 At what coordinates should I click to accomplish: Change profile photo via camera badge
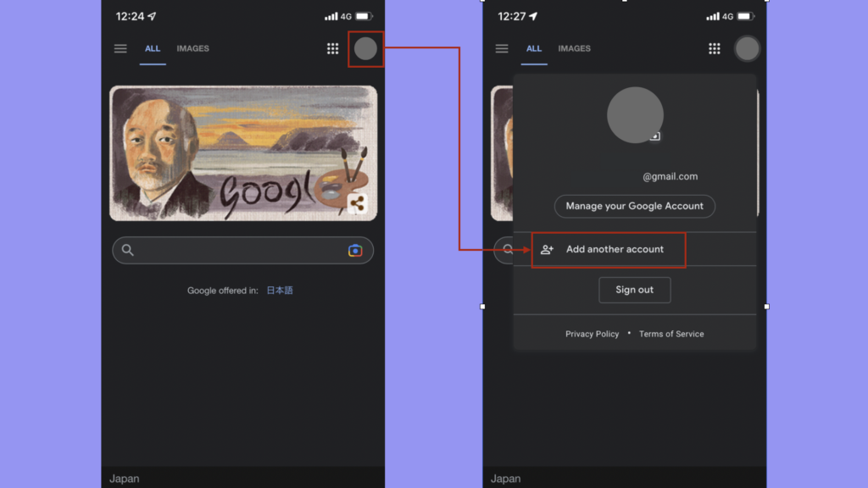(655, 136)
